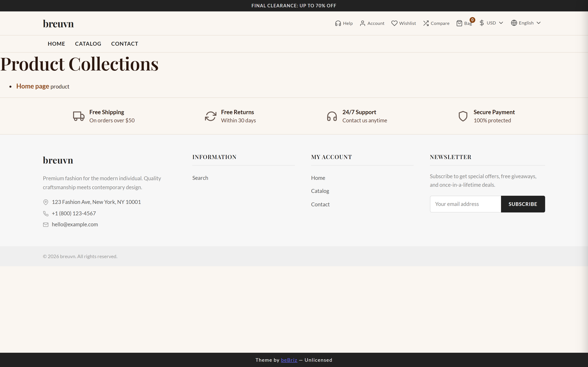Click the Help headphones icon
Screen dimensions: 588x367
338,23
